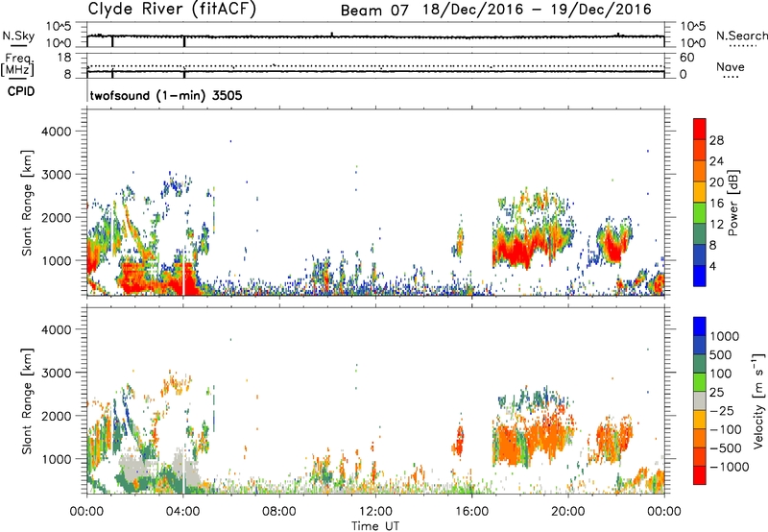
Task: Click the '12:00' time tick label
Action: click(375, 512)
